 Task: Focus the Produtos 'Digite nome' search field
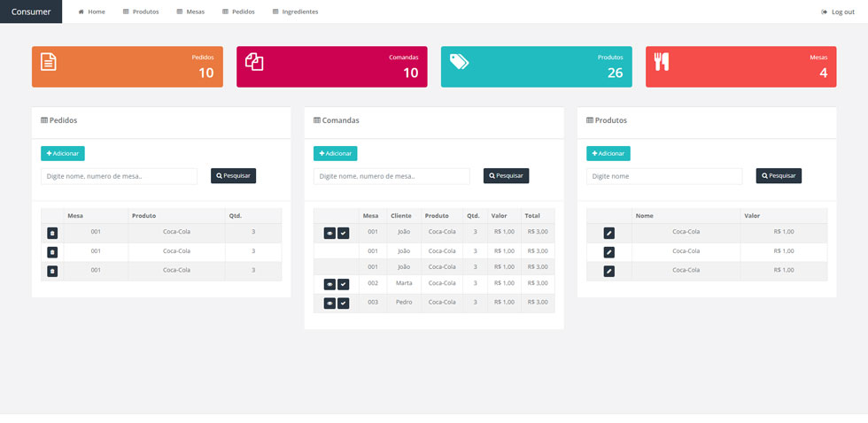pyautogui.click(x=664, y=176)
